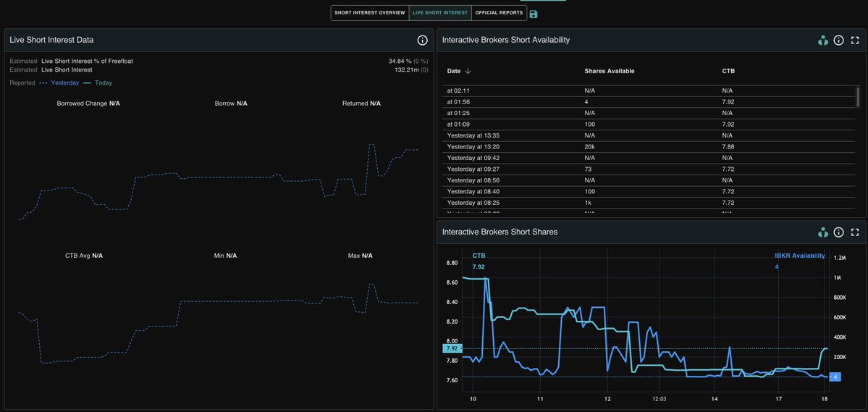Click the Short Availability table scrollbar
This screenshot has height=412, width=868.
[x=858, y=97]
